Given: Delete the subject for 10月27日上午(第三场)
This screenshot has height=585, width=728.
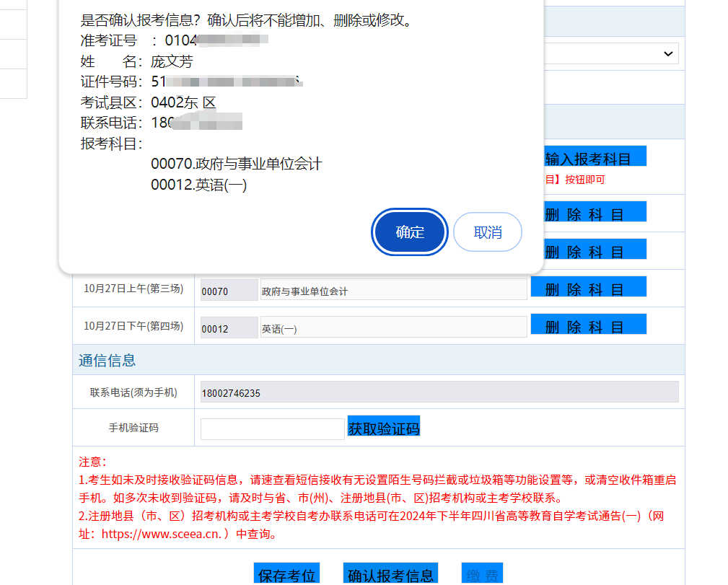Looking at the screenshot, I should (588, 289).
